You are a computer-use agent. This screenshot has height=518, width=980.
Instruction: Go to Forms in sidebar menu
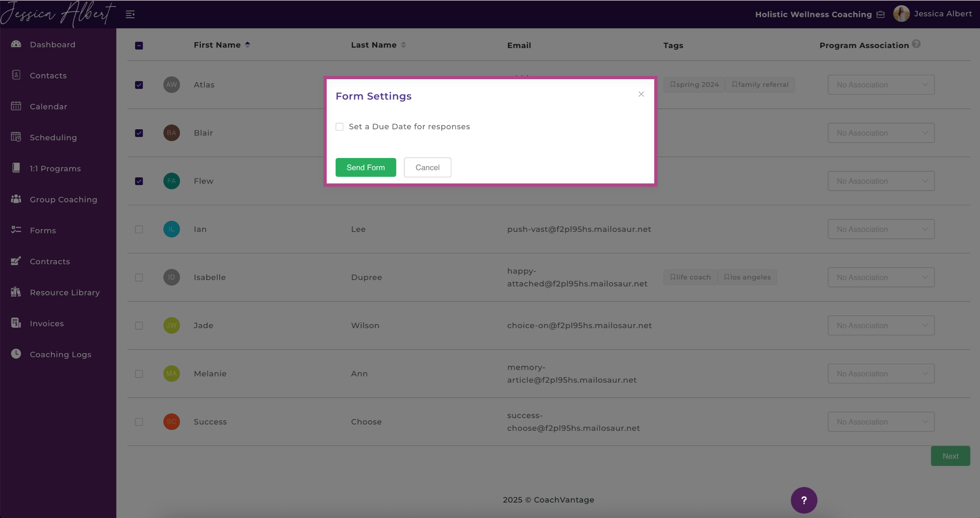43,230
